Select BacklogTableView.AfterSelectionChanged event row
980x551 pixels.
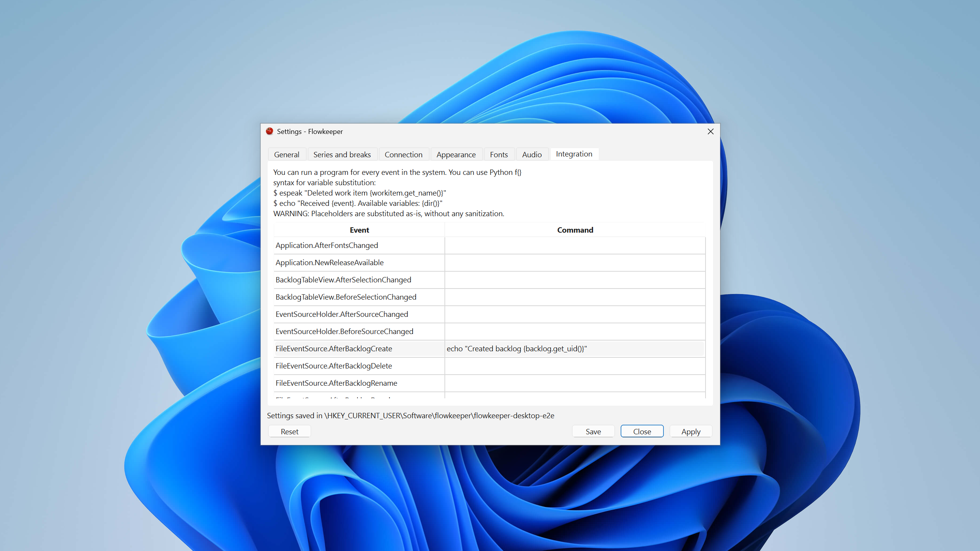click(x=359, y=280)
